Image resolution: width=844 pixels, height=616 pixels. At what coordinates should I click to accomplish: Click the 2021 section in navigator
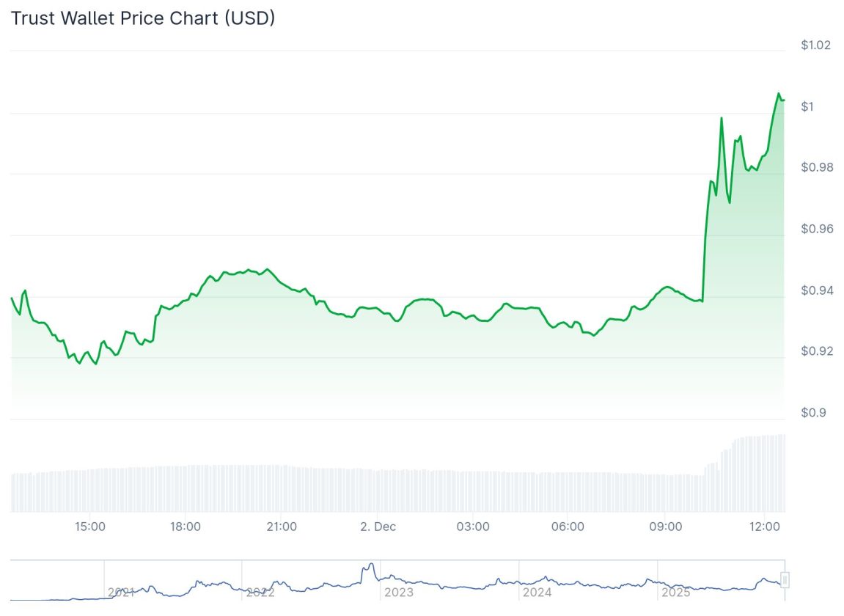122,592
